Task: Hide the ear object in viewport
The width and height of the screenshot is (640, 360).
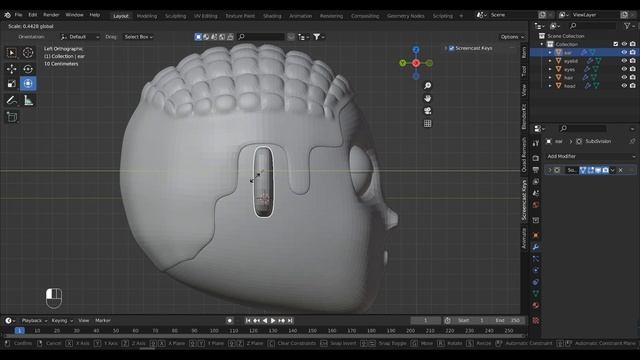Action: pos(624,52)
